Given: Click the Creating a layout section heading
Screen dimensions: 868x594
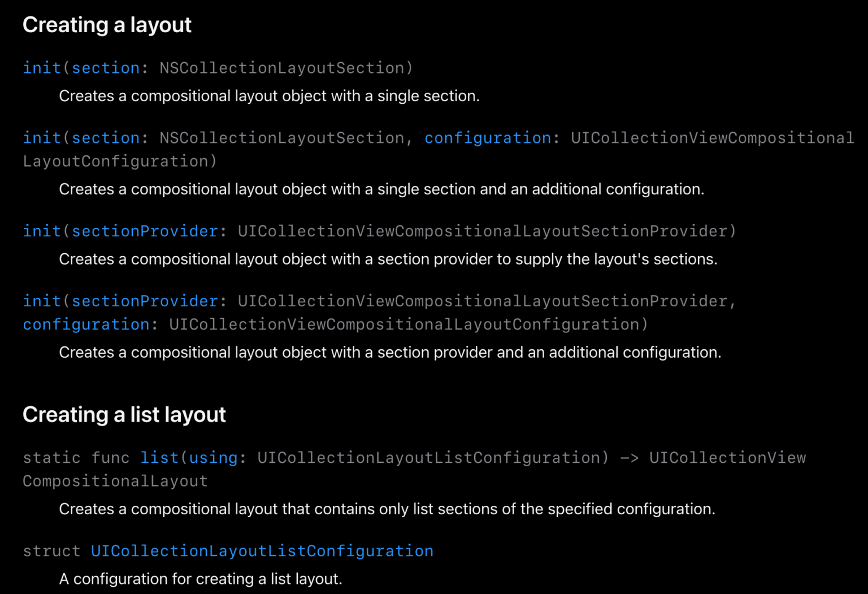Looking at the screenshot, I should (x=107, y=25).
